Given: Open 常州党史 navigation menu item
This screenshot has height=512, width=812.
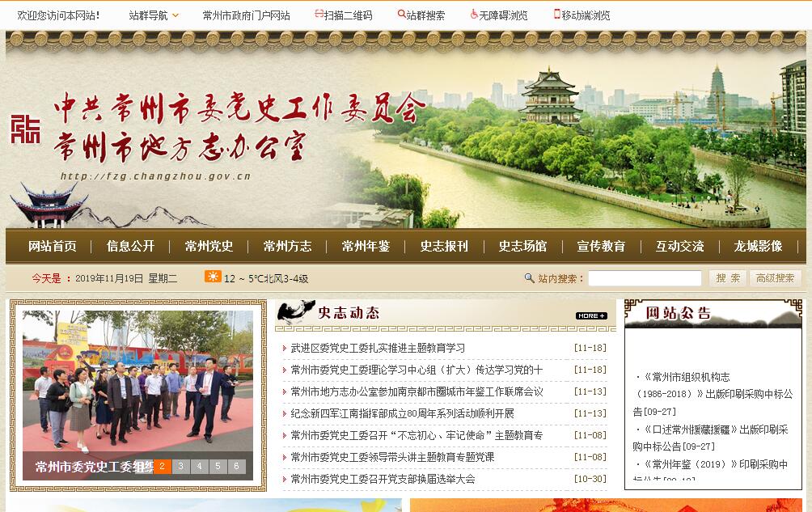Looking at the screenshot, I should pos(209,247).
